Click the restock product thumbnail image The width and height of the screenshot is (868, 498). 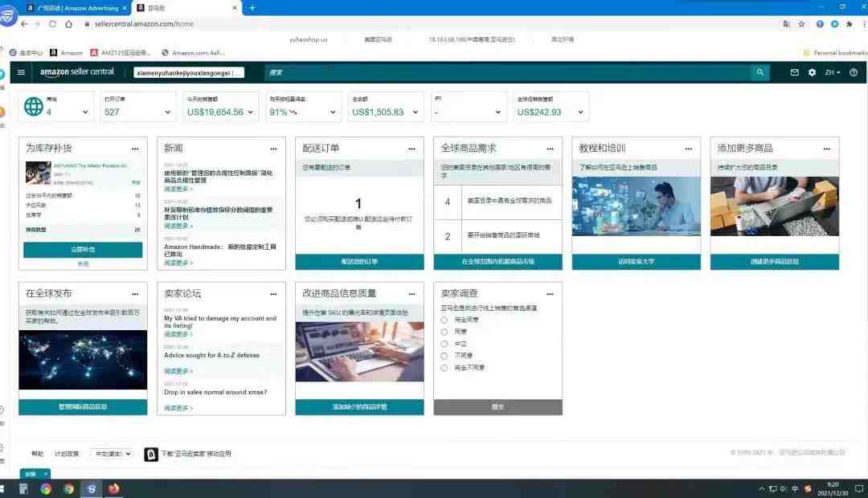(39, 173)
